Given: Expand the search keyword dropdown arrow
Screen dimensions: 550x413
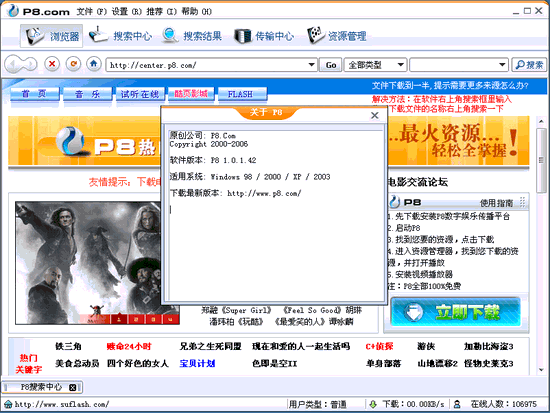Looking at the screenshot, I should tap(502, 65).
